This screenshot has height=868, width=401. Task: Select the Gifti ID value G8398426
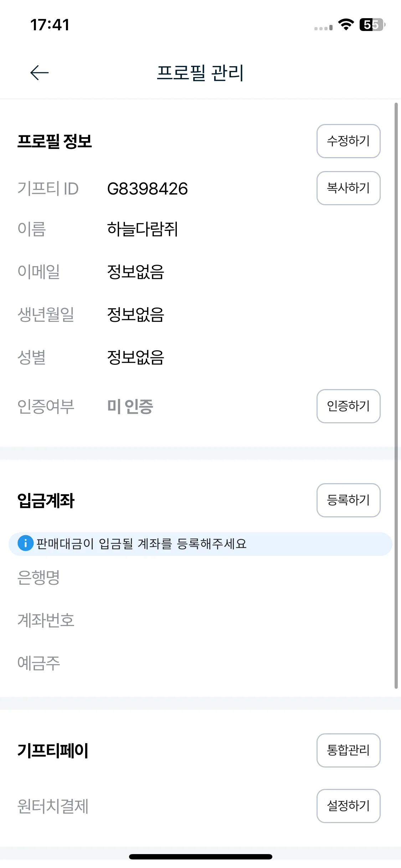click(x=148, y=189)
